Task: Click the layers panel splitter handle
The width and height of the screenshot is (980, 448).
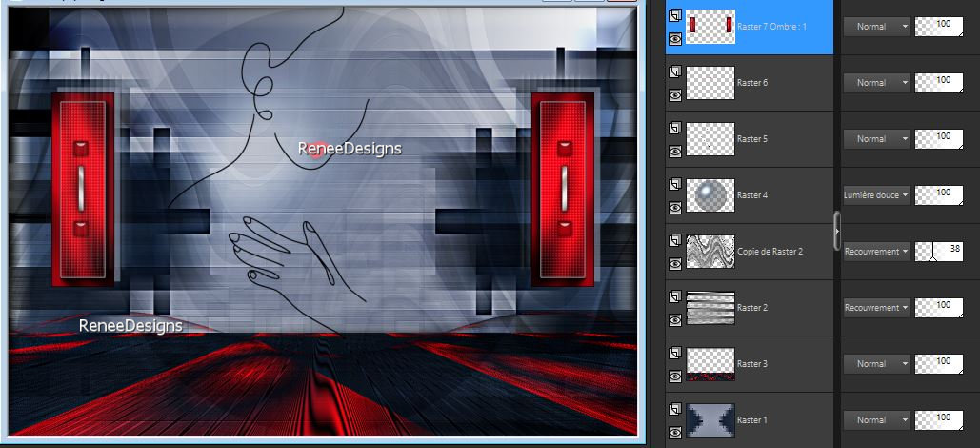Action: coord(837,231)
